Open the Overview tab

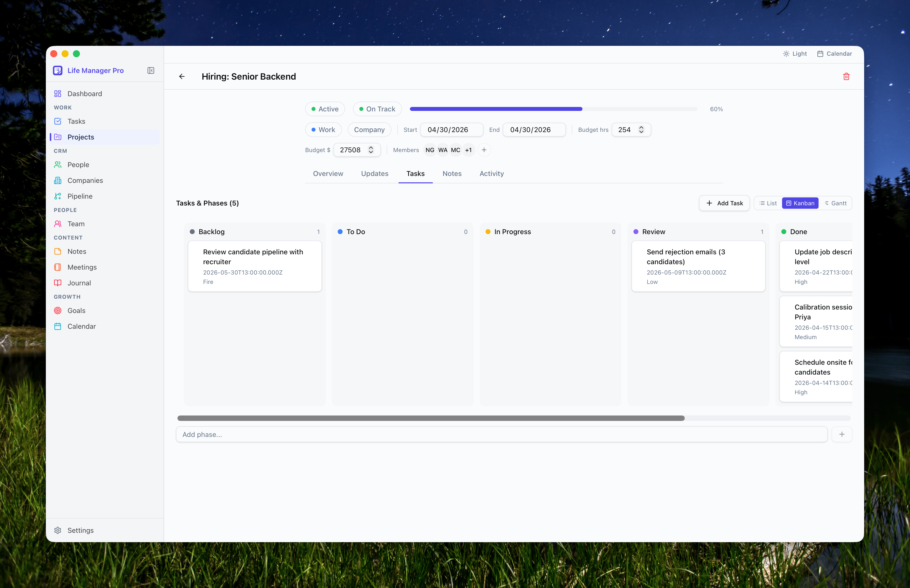(x=328, y=174)
